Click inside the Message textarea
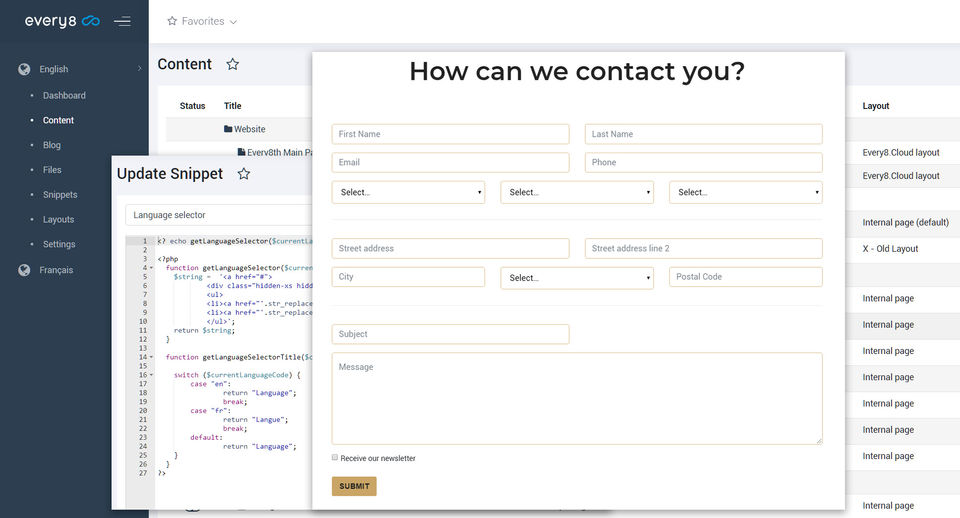 click(x=577, y=399)
